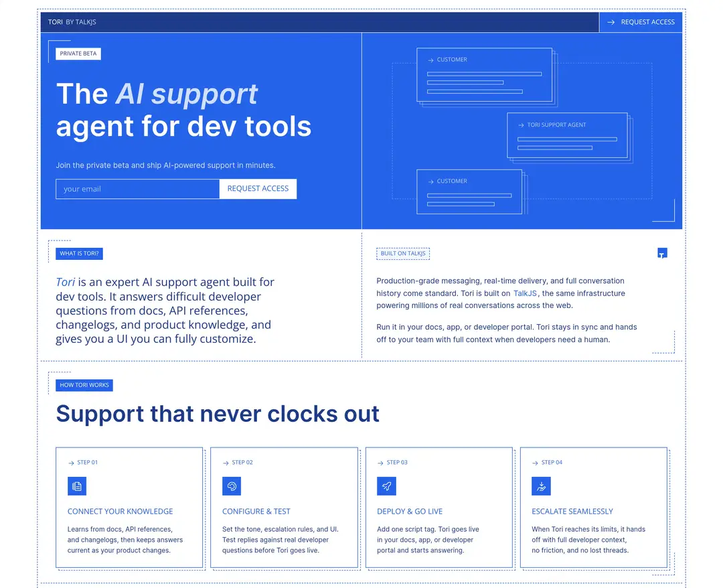The width and height of the screenshot is (723, 588).
Task: Click the arrow icon in bottom CUSTOMER card
Action: pos(430,181)
